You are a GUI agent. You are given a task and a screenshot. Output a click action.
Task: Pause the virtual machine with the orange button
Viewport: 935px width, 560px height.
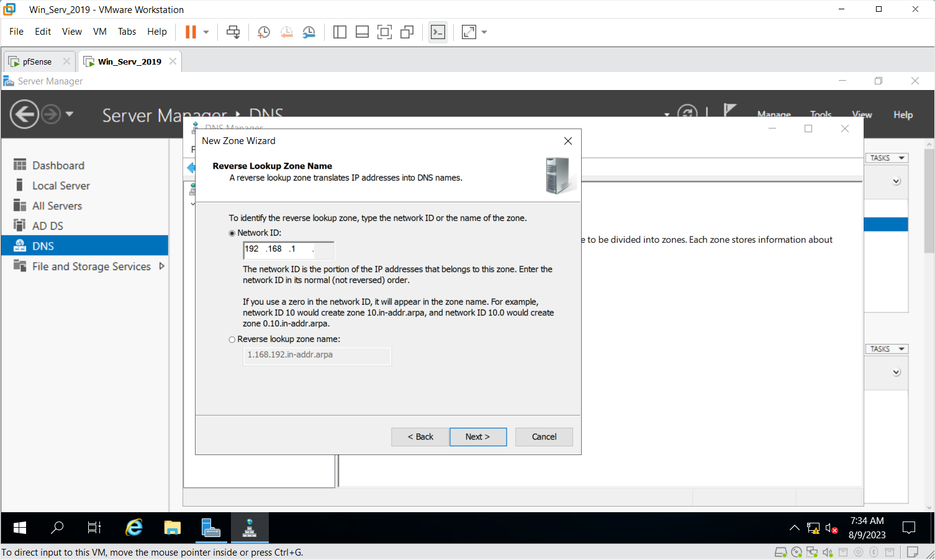click(191, 32)
